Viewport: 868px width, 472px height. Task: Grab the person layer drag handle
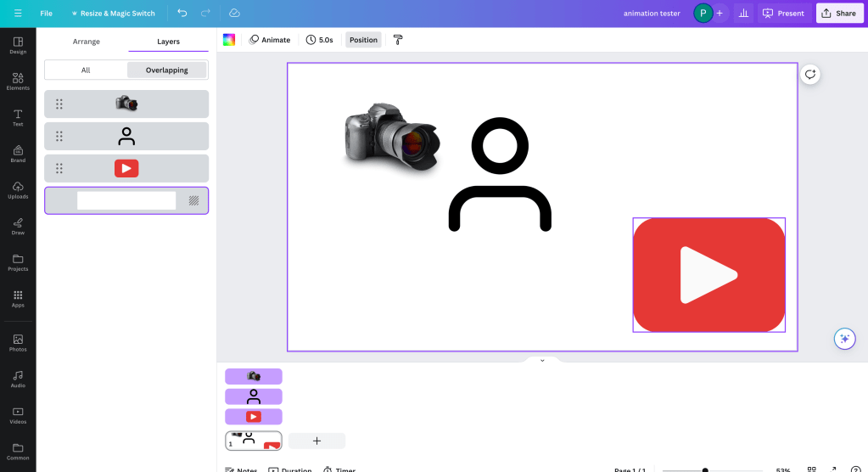(x=59, y=136)
